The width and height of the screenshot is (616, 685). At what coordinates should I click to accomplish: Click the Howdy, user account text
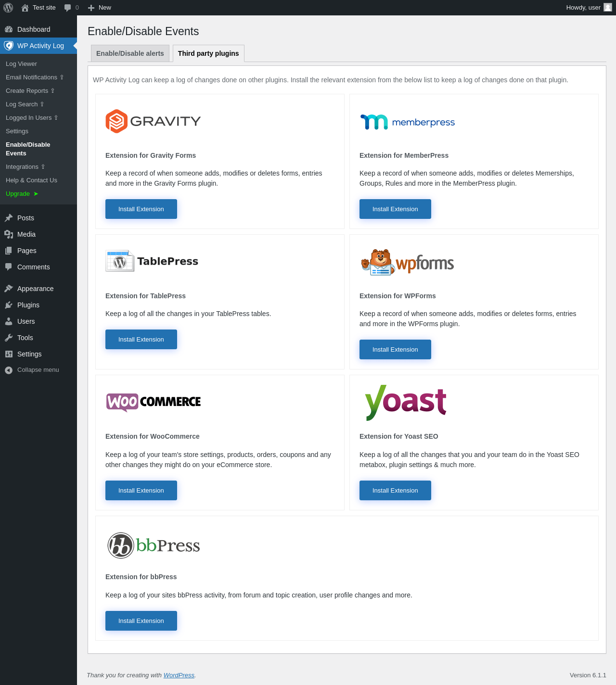[x=583, y=8]
